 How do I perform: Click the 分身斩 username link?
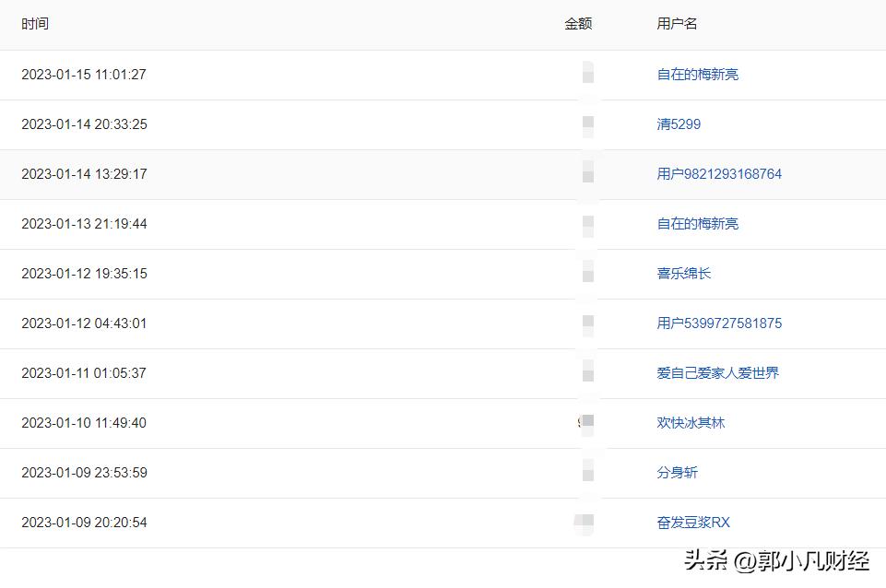tap(676, 473)
